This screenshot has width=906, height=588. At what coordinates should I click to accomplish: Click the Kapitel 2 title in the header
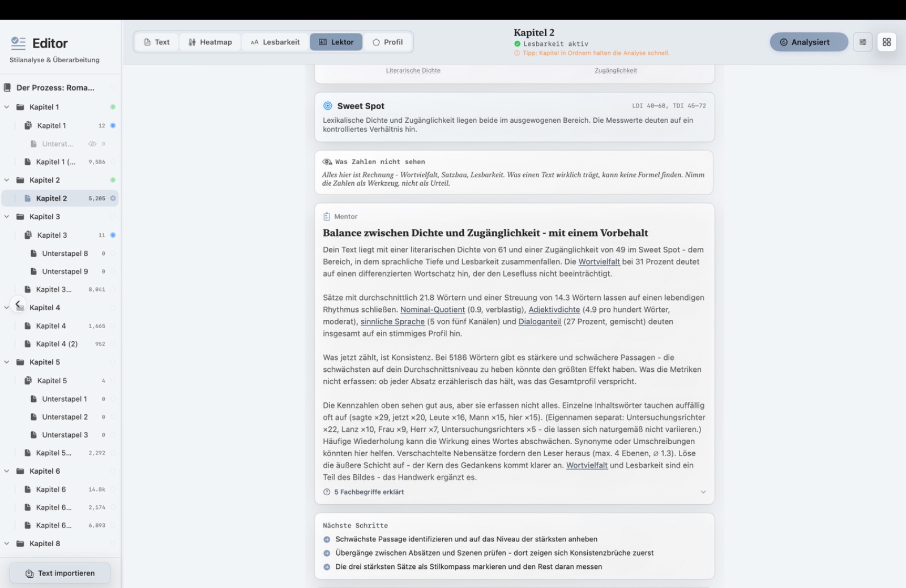pos(534,33)
